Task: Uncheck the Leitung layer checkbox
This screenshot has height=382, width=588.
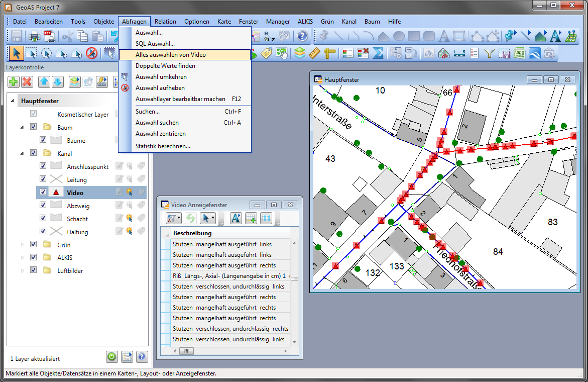Action: (x=43, y=178)
